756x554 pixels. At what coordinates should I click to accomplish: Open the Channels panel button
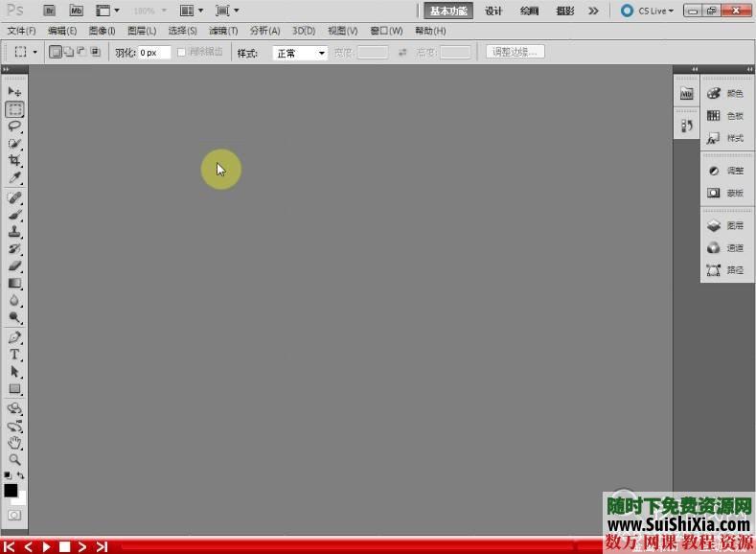(726, 248)
